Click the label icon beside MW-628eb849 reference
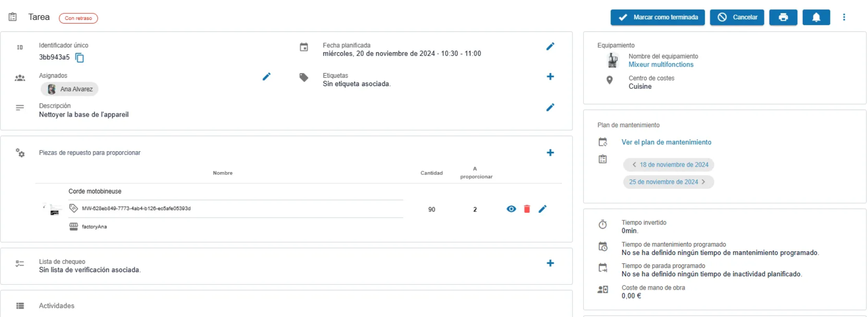Image resolution: width=868 pixels, height=317 pixels. [74, 208]
